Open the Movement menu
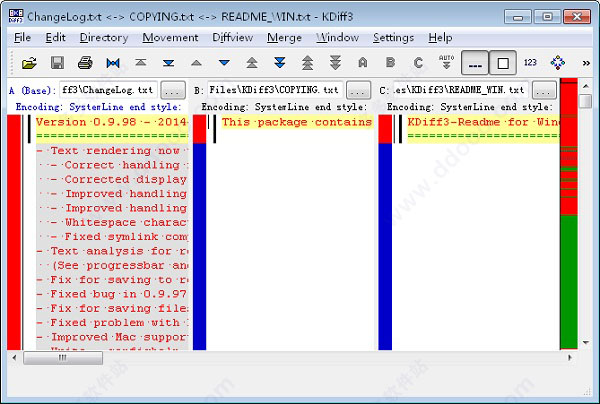Viewport: 600px width, 404px height. pos(170,37)
